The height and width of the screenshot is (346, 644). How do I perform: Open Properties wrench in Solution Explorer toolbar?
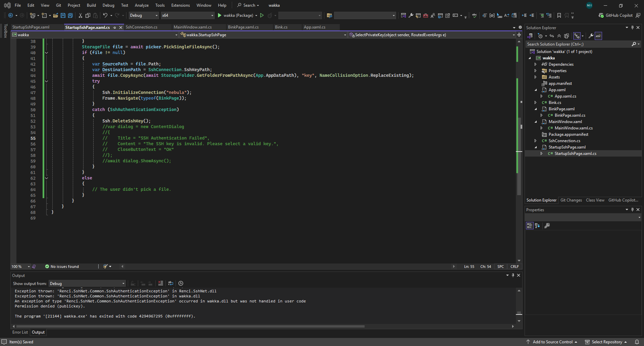point(591,36)
